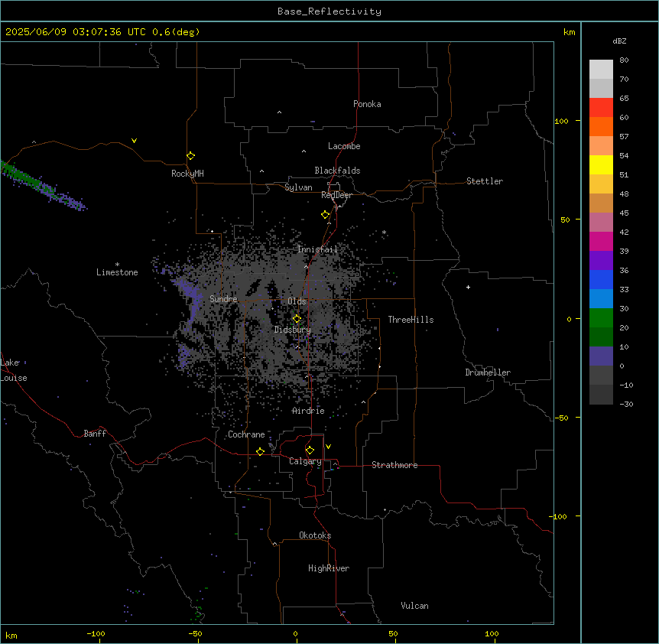Viewport: 659px width, 644px height.
Task: Select the blue 33-36 dBZ legend swatch
Action: [601, 279]
